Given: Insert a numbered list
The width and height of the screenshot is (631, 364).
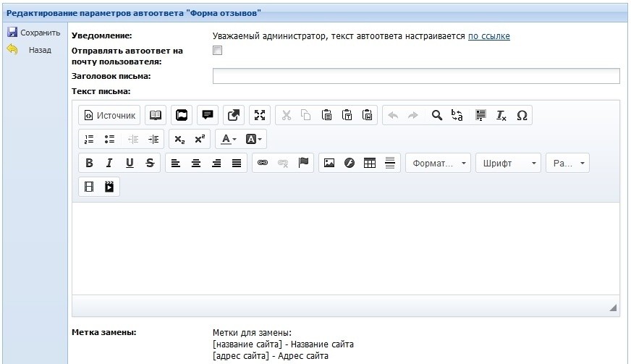Looking at the screenshot, I should pyautogui.click(x=89, y=139).
